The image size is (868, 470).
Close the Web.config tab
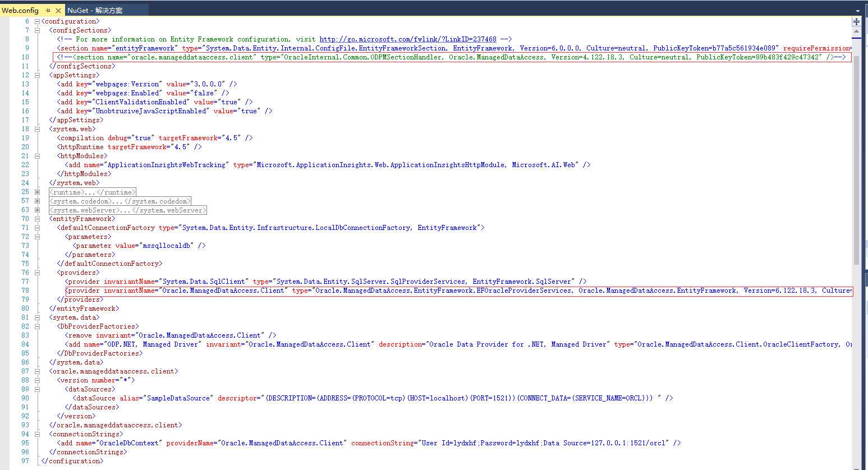[58, 10]
